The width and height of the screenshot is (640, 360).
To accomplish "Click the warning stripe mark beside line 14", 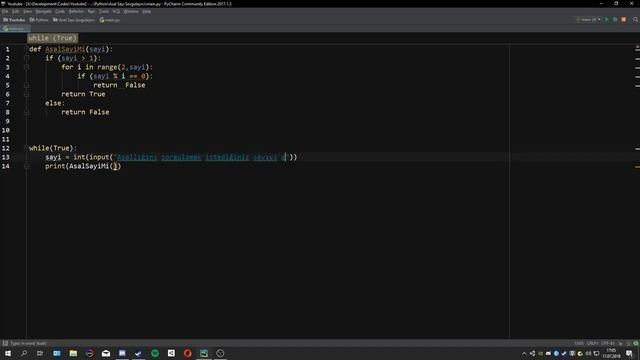I will (637, 167).
